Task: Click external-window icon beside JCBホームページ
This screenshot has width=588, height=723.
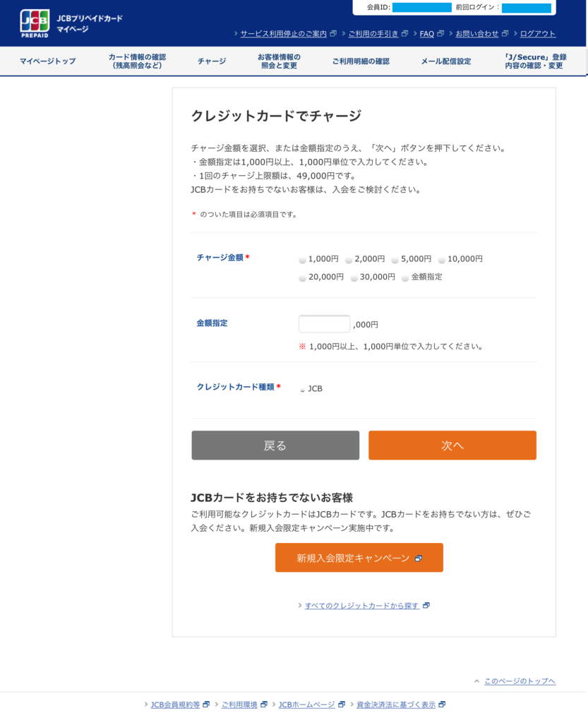Action: click(x=342, y=704)
